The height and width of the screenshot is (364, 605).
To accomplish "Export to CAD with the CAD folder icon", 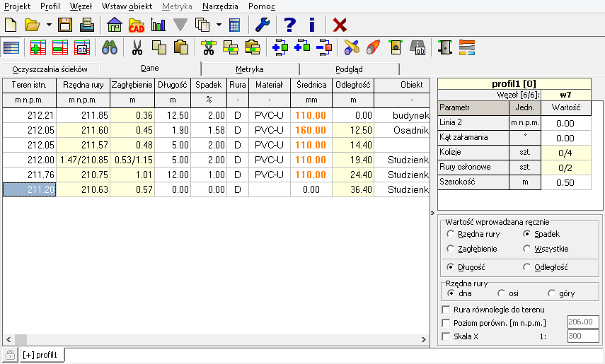I will point(136,25).
